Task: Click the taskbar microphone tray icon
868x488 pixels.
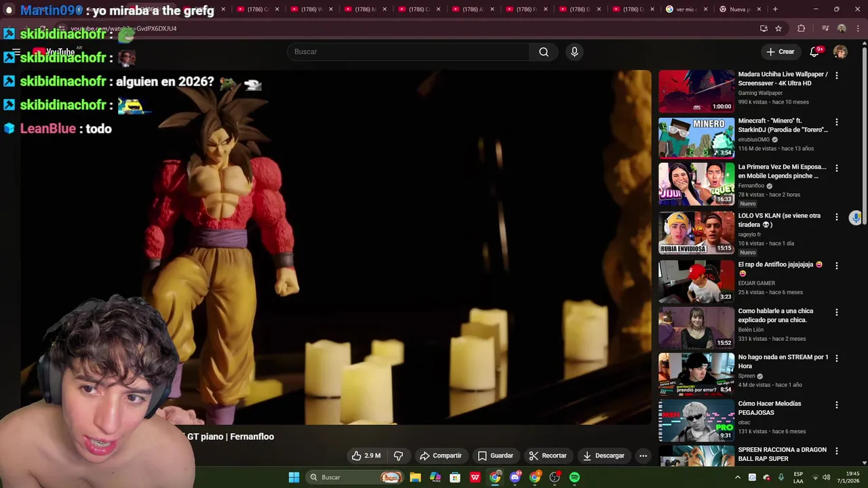Action: (x=781, y=477)
